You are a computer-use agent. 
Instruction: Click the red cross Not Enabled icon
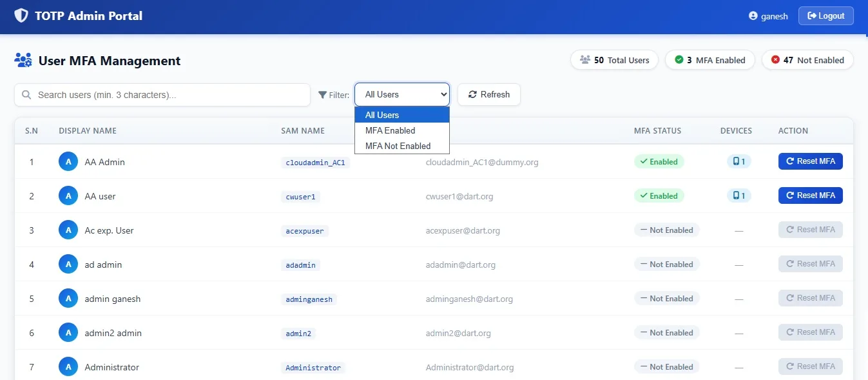775,60
